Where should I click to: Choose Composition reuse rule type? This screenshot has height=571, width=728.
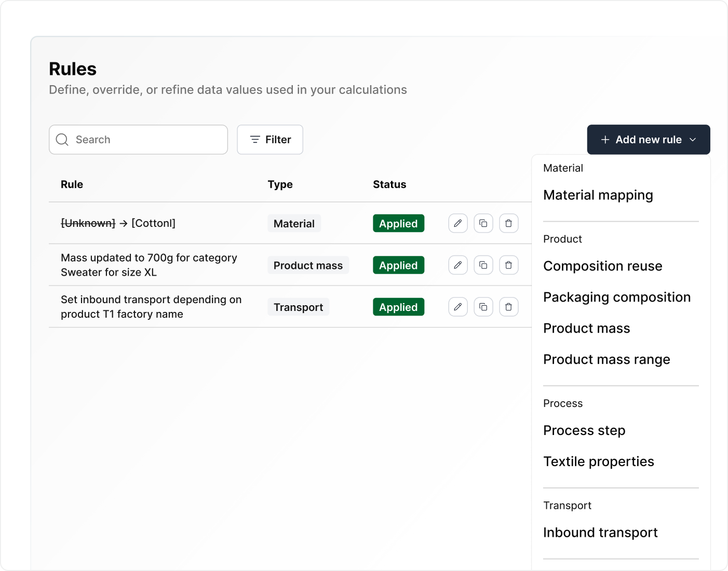602,266
